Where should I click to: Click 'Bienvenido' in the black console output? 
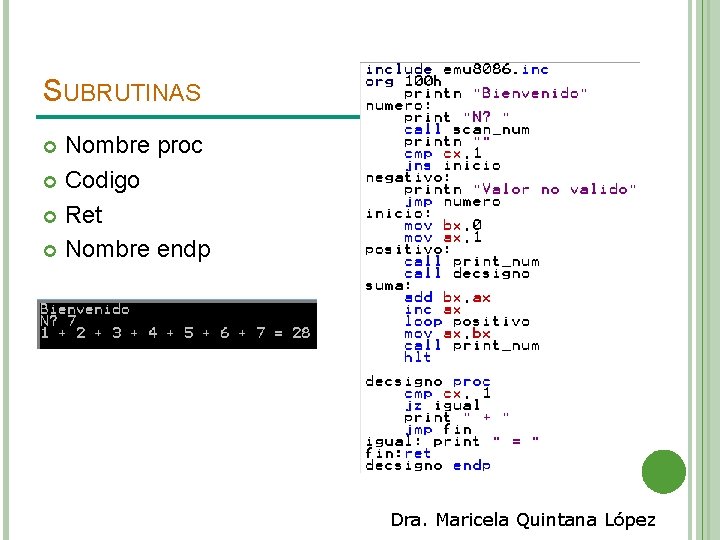click(84, 309)
